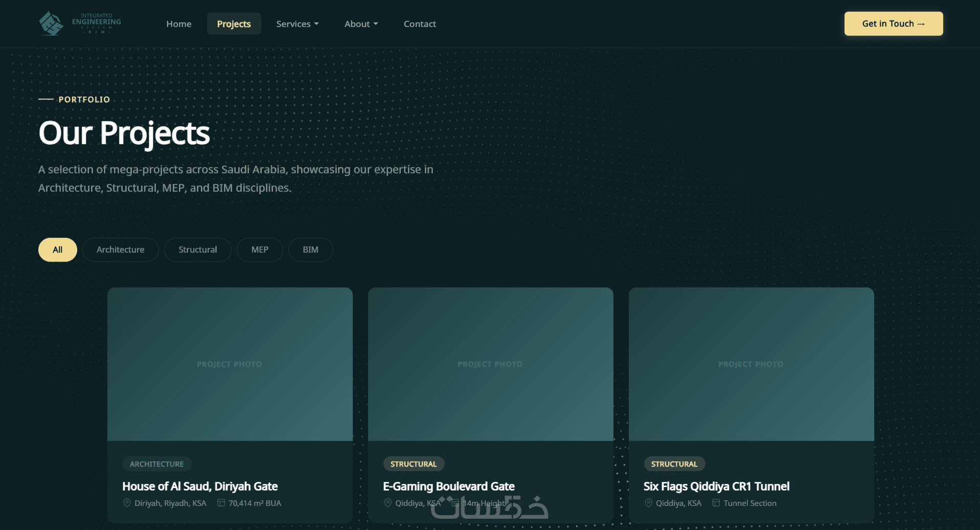Click the icon beside Tunnel Section
Viewport: 980px width, 530px height.
[x=716, y=503]
